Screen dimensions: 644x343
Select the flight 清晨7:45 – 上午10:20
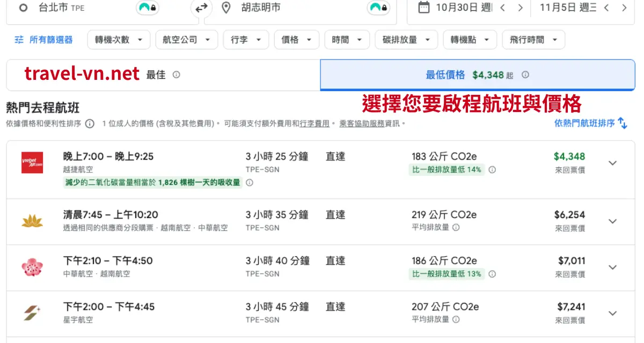pyautogui.click(x=320, y=222)
